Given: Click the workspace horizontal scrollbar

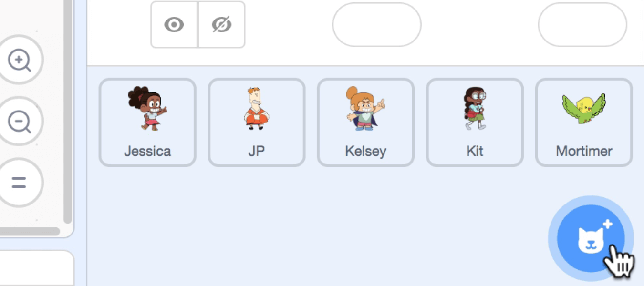Looking at the screenshot, I should tap(29, 232).
